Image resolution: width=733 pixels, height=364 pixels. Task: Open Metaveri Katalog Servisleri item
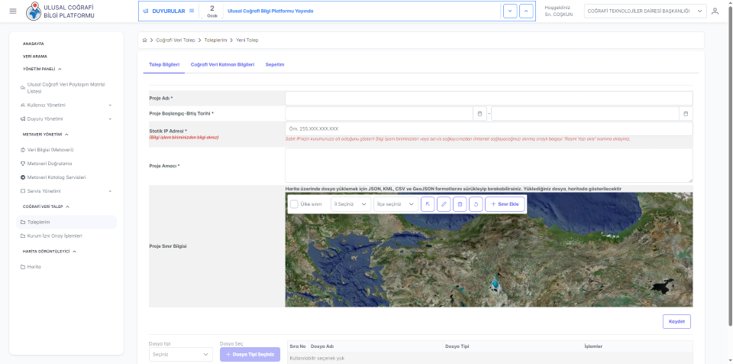coord(53,178)
